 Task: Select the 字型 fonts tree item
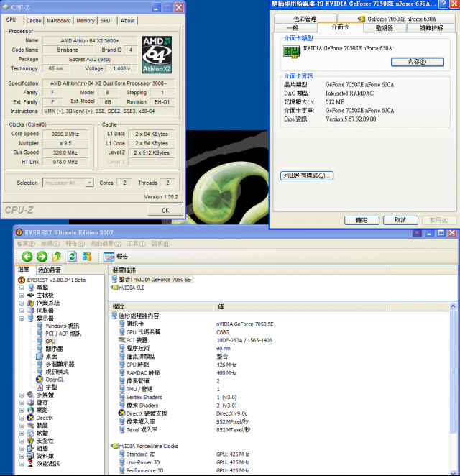pos(51,387)
